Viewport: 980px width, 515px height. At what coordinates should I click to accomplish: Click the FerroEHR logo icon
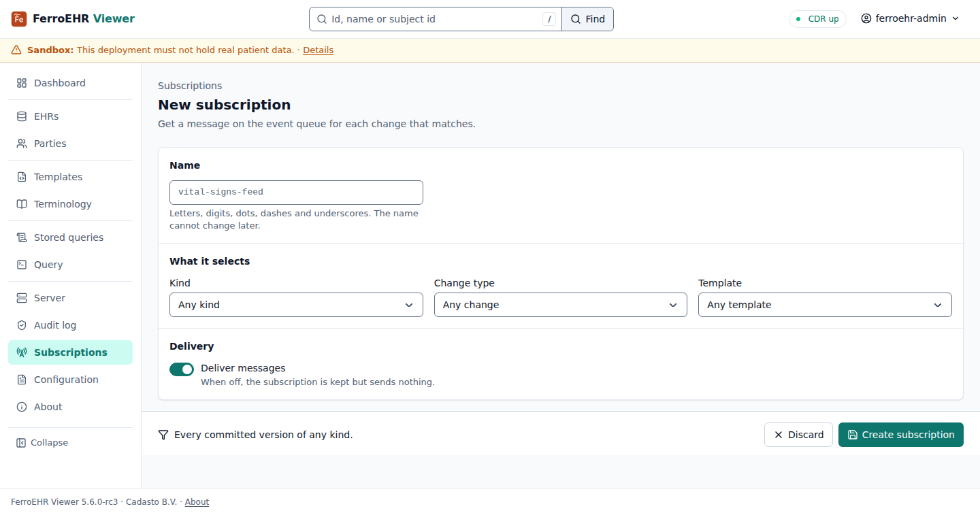(x=19, y=19)
